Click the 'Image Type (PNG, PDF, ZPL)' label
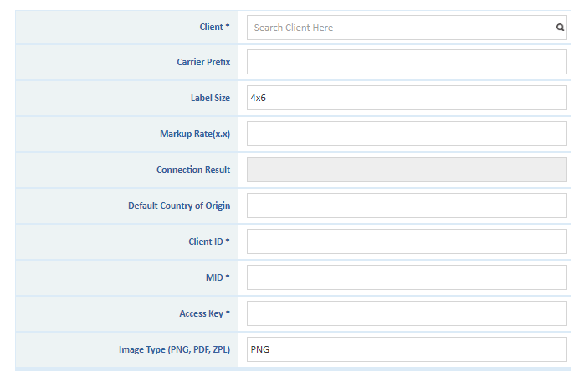The width and height of the screenshot is (579, 392). click(x=174, y=349)
